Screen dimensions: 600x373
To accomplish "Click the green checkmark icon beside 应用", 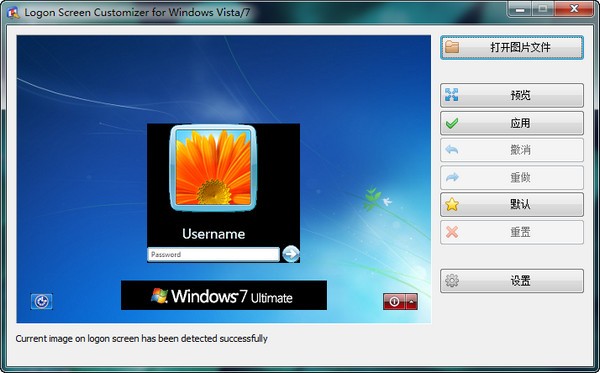I will tap(452, 123).
